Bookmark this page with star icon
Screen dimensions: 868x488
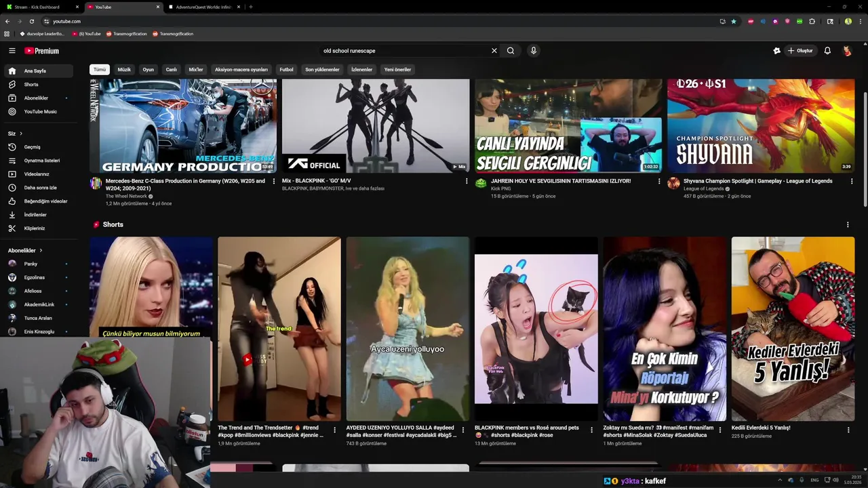734,21
